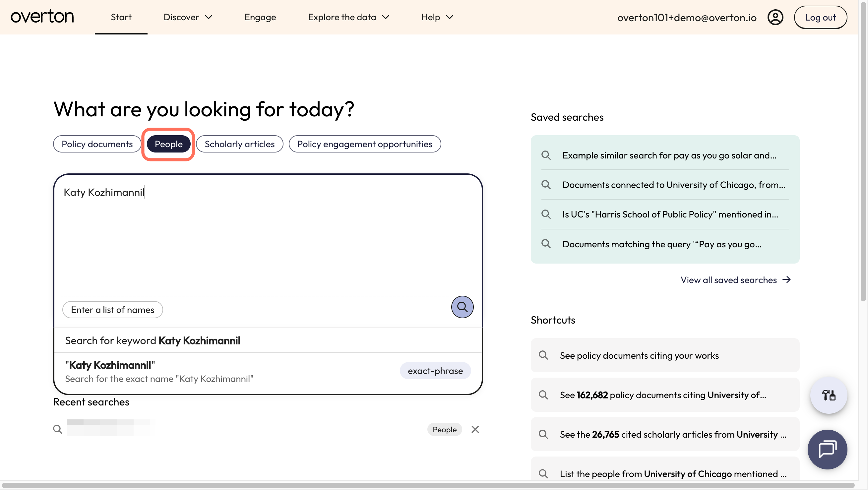Open the Start tab
The image size is (868, 490).
point(121,17)
